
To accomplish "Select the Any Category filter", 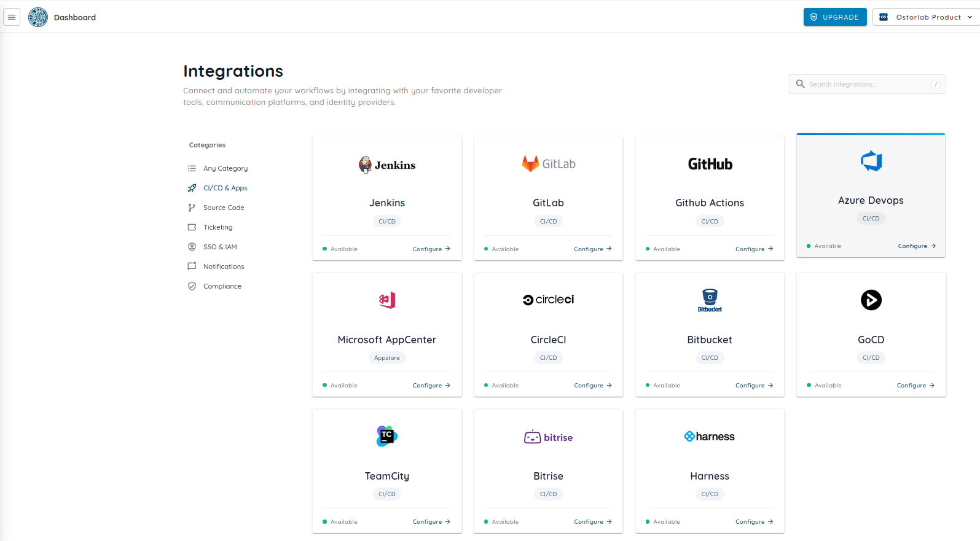I will tap(225, 168).
